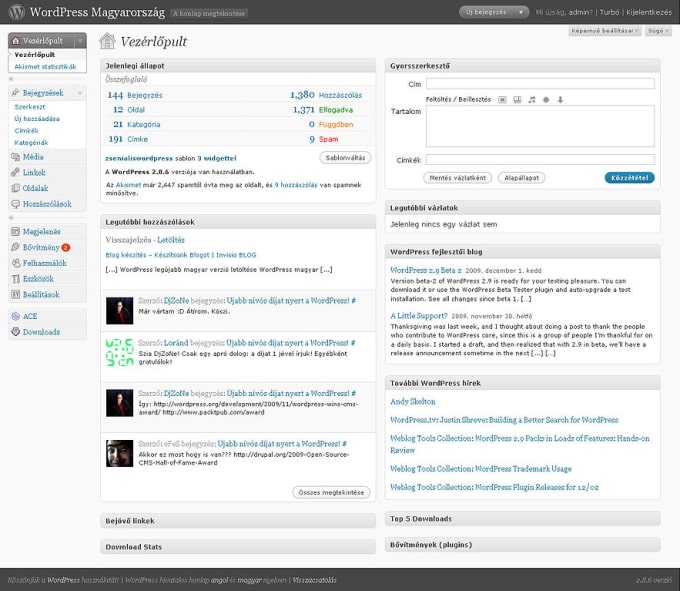This screenshot has height=591, width=680.
Task: Collapse the Bejegyzések menu arrow
Action: [80, 93]
